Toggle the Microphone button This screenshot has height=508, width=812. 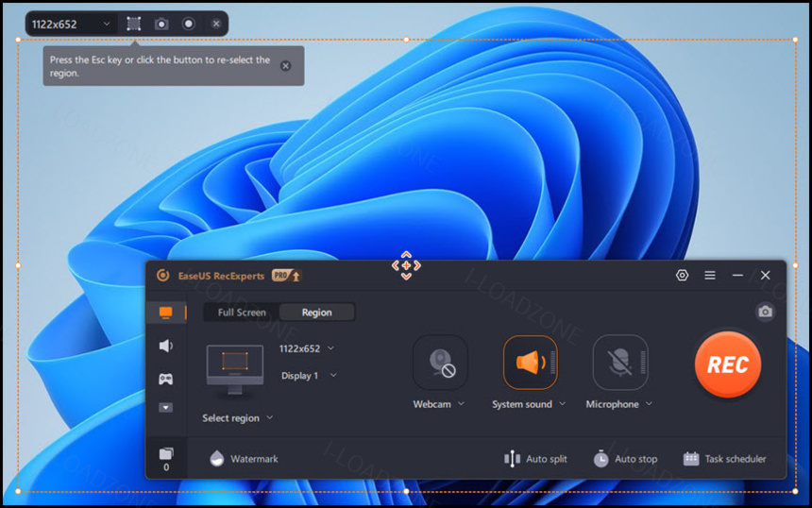pyautogui.click(x=620, y=363)
